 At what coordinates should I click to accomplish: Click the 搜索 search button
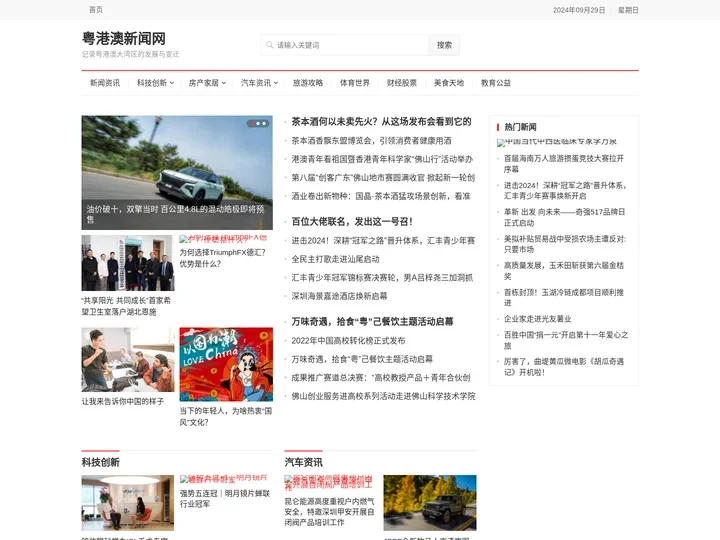(444, 45)
